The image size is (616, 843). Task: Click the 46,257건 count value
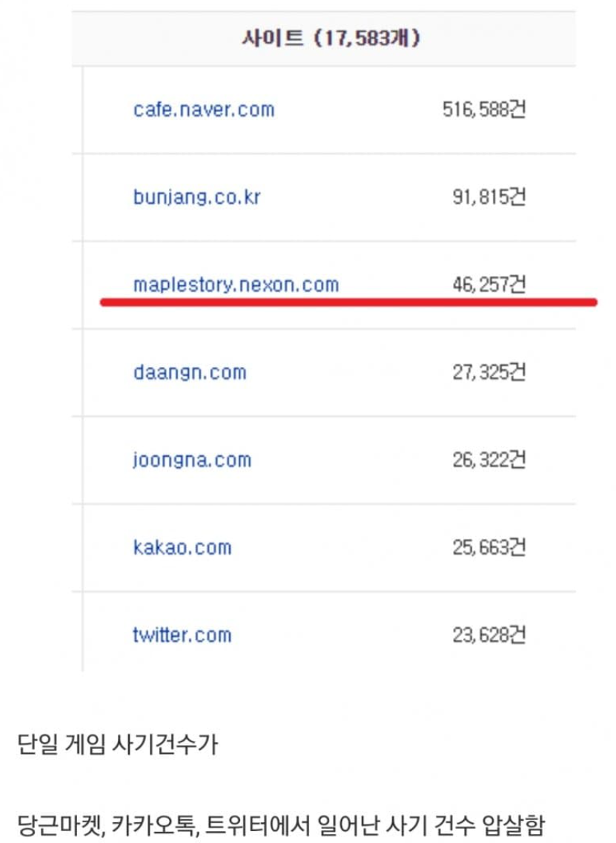[x=489, y=285]
